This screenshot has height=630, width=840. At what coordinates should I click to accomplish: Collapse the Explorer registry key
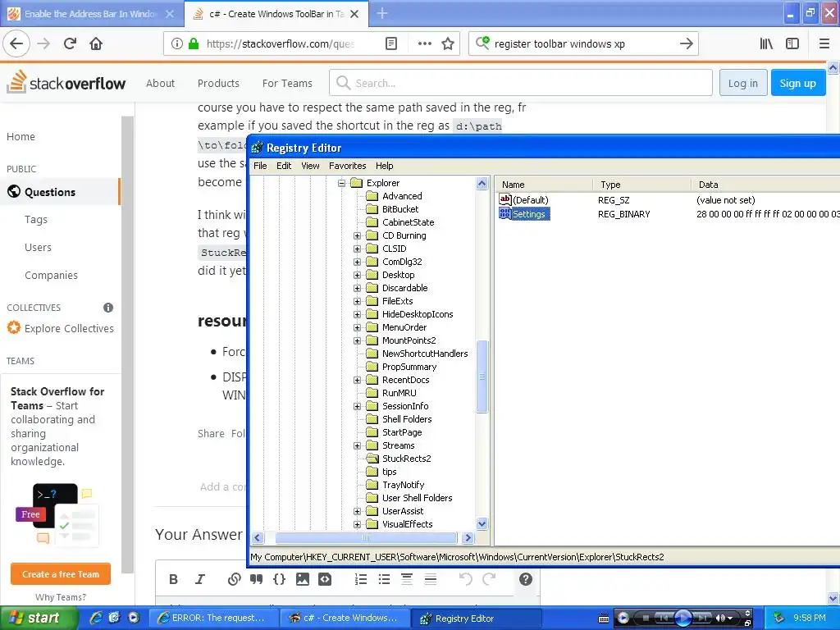(x=341, y=183)
